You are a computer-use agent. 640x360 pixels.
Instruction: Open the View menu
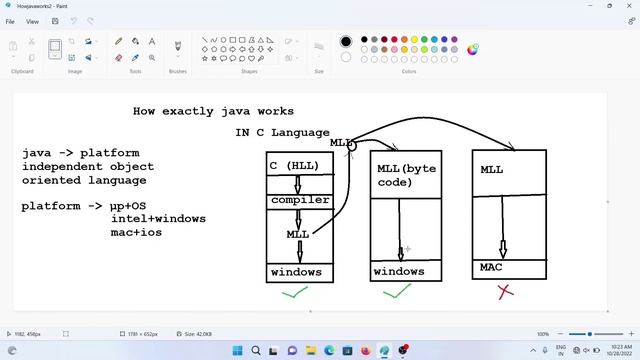coord(32,22)
